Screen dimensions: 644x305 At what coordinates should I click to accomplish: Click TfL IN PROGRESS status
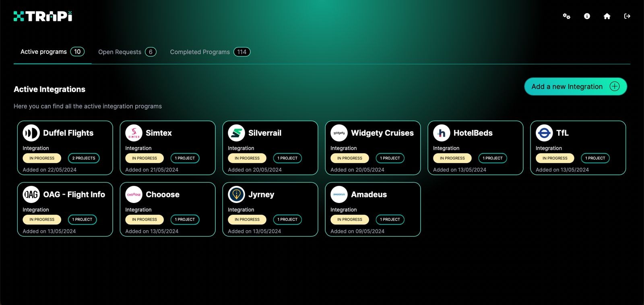pos(555,158)
